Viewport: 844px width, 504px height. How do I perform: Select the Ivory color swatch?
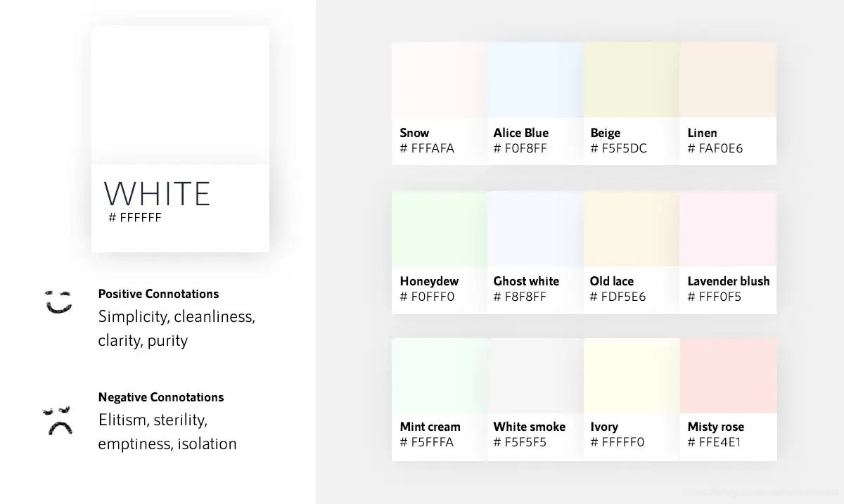click(x=632, y=376)
